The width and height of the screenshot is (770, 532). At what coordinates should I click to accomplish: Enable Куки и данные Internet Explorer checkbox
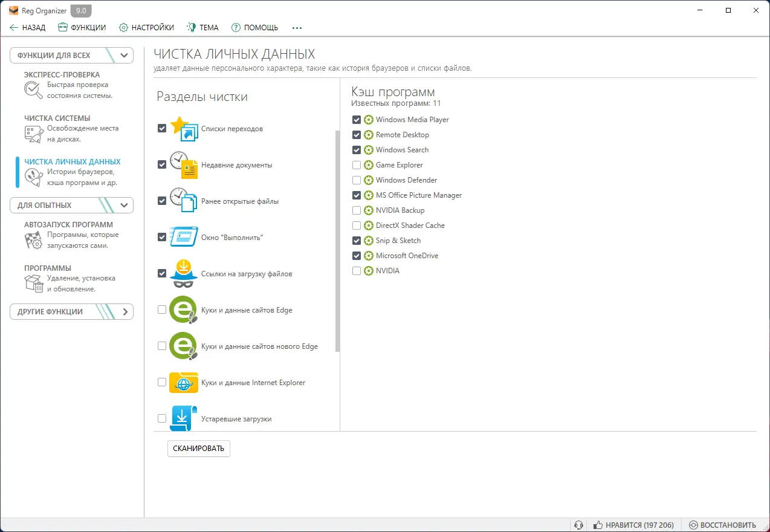[x=162, y=382]
